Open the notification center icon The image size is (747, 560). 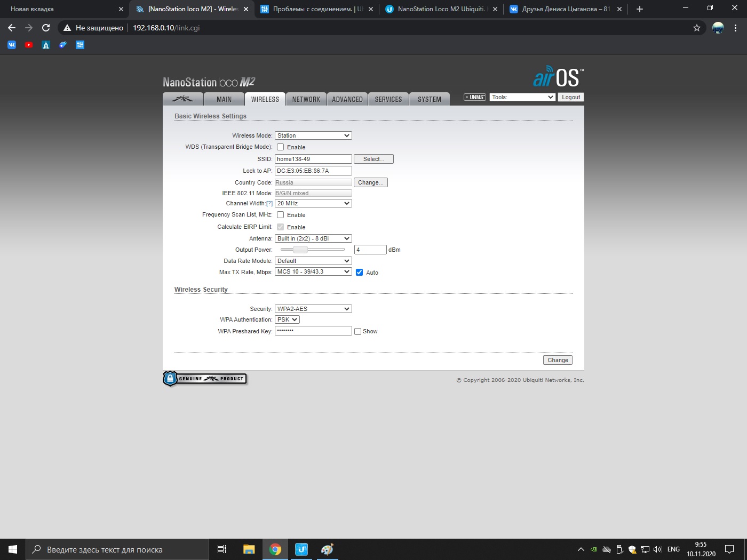729,549
